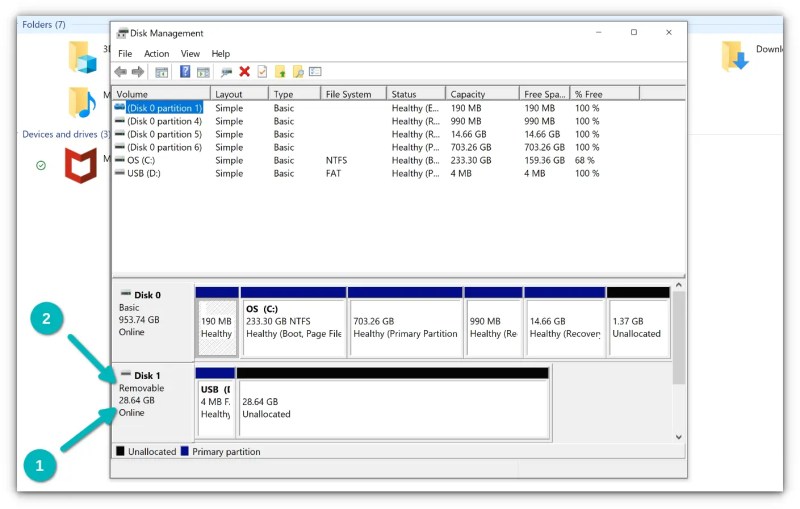
Task: Open the Action menu
Action: click(156, 54)
